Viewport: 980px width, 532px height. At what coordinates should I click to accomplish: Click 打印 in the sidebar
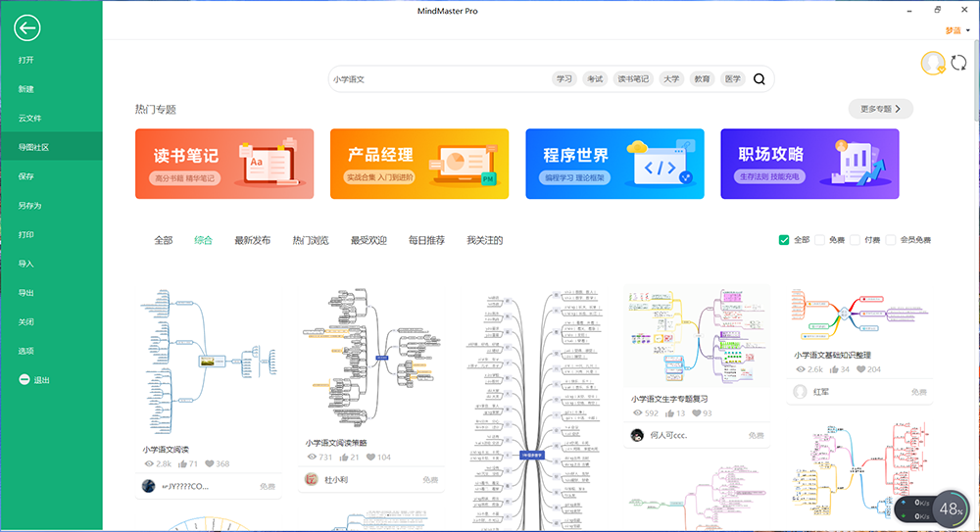(51, 234)
